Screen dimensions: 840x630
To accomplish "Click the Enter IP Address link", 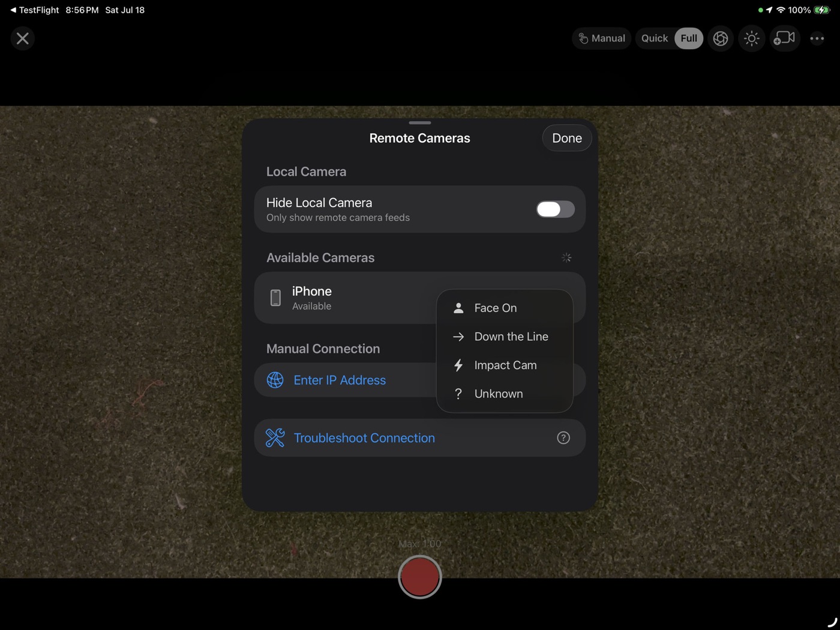I will (340, 380).
